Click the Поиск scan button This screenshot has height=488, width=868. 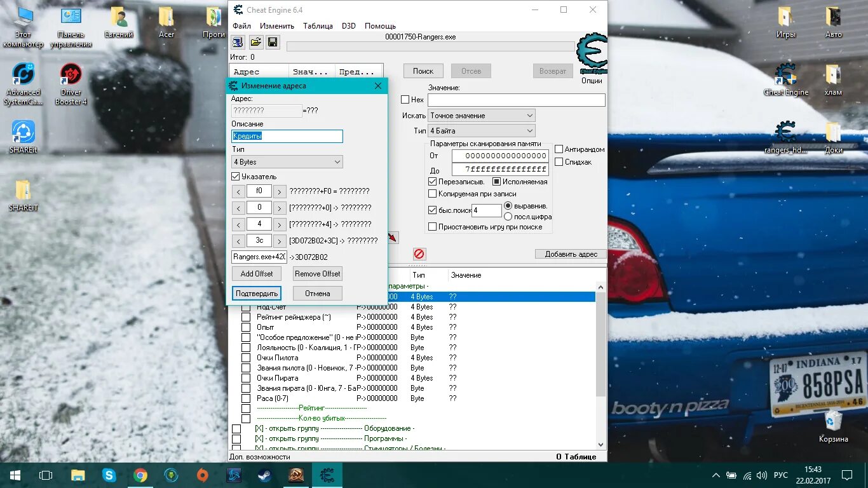[423, 71]
